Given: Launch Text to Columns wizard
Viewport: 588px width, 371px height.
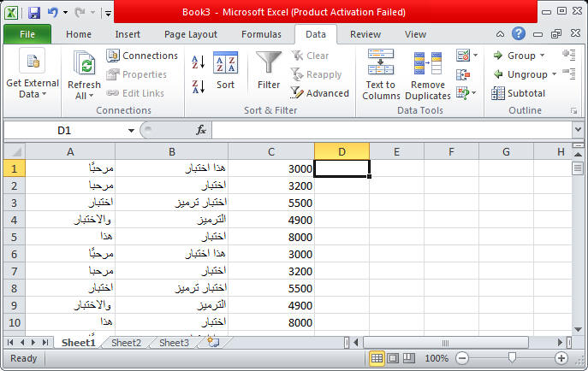Looking at the screenshot, I should coord(381,74).
